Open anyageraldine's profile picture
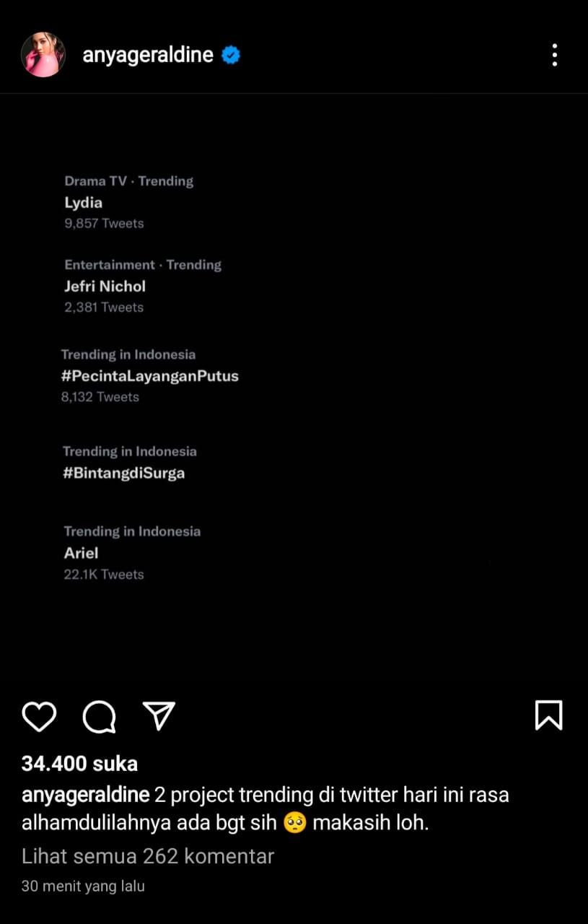The height and width of the screenshot is (924, 588). [x=43, y=55]
